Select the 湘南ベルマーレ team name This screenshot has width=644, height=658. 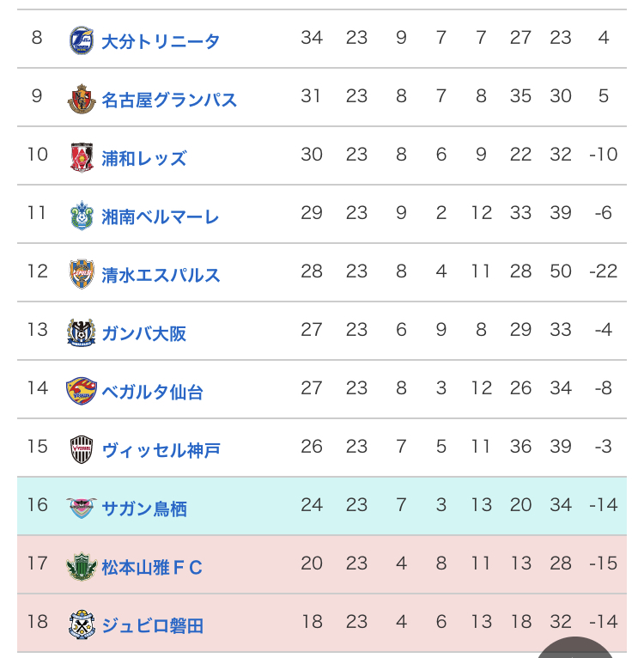pyautogui.click(x=161, y=216)
